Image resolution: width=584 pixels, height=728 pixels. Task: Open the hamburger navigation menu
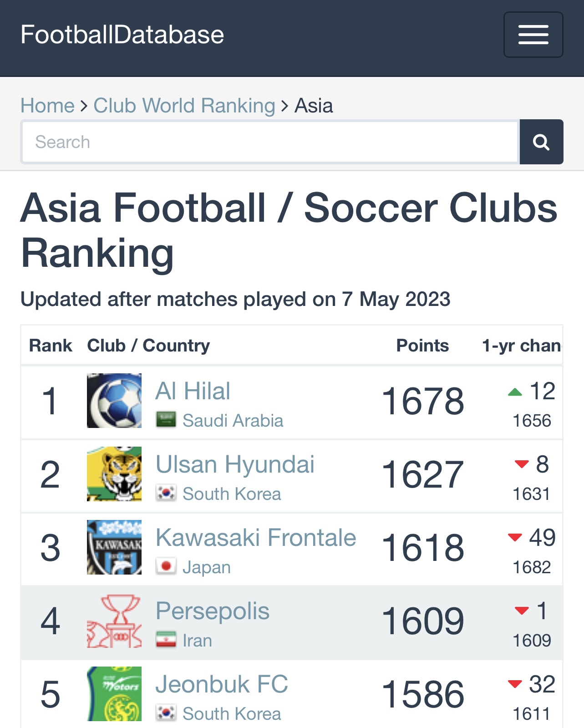coord(533,35)
